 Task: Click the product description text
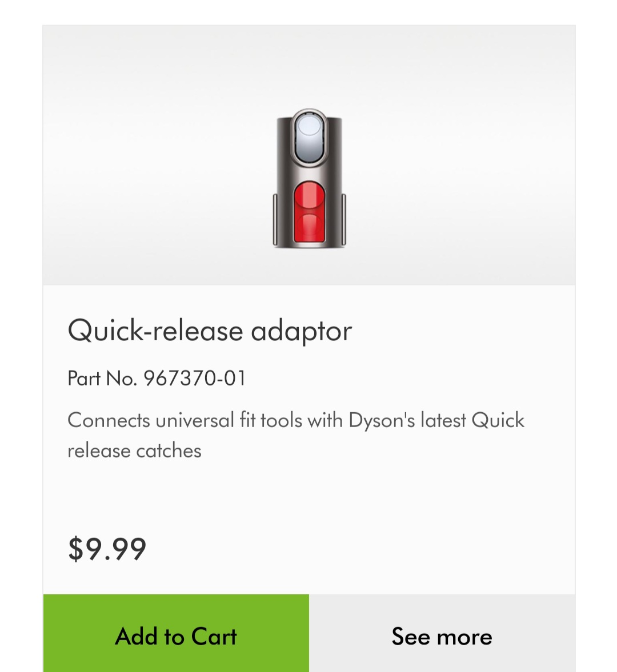(x=296, y=434)
